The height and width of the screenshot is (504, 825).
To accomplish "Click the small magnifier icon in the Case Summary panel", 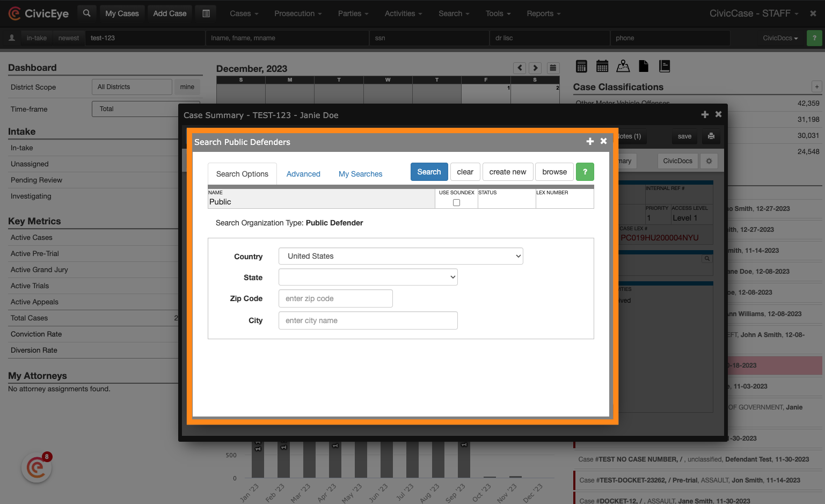I will [707, 259].
